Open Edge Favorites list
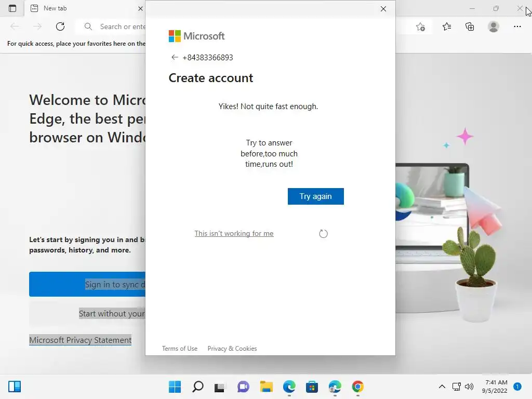This screenshot has height=399, width=532. [x=447, y=26]
